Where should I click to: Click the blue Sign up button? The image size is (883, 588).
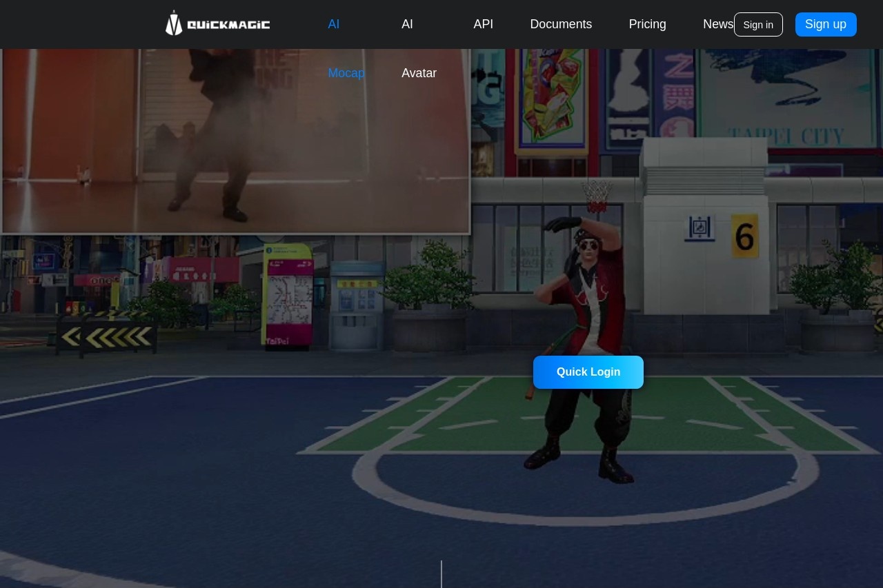(826, 24)
